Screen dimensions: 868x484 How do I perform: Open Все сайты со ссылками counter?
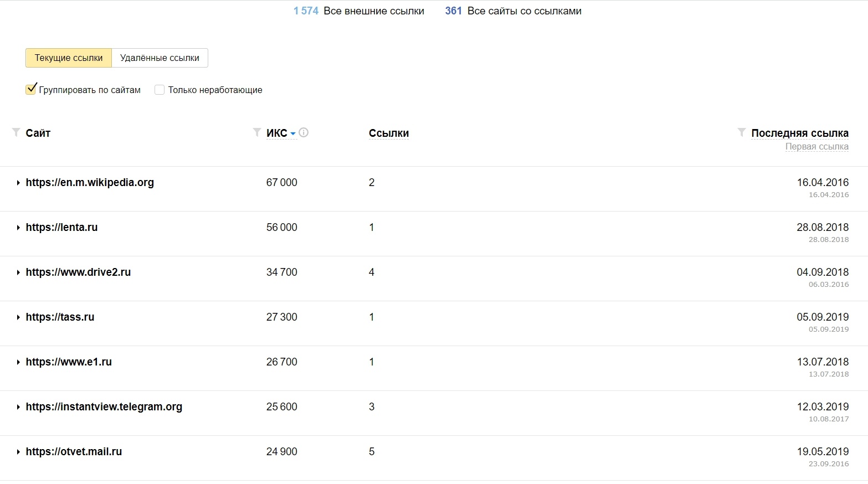[513, 11]
